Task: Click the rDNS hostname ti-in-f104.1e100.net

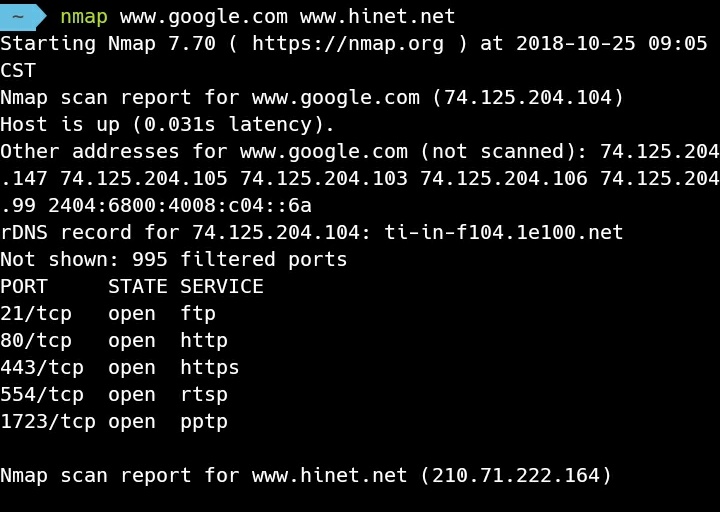Action: [x=504, y=232]
